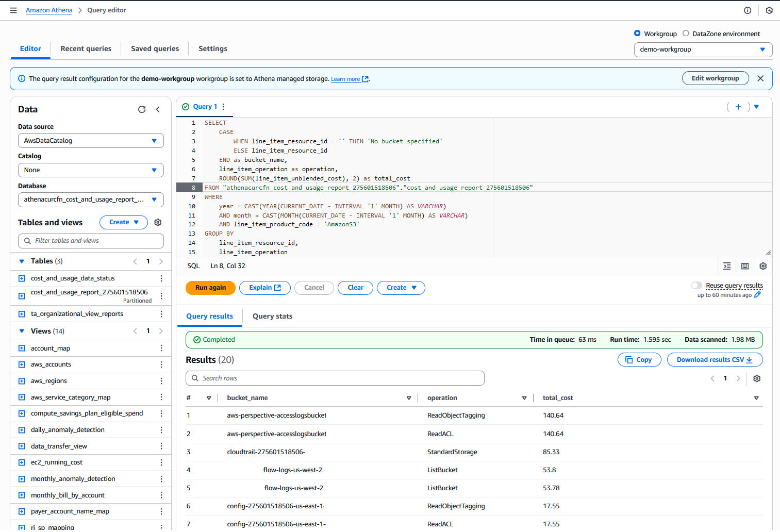Open Tables and views settings gear
This screenshot has height=532, width=780.
pos(158,222)
